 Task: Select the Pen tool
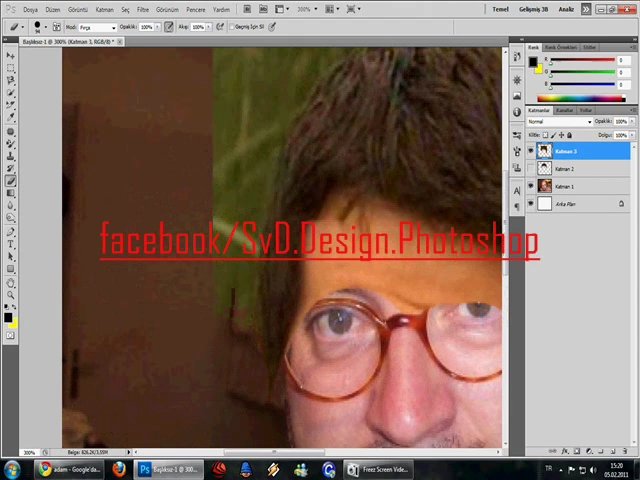(11, 232)
